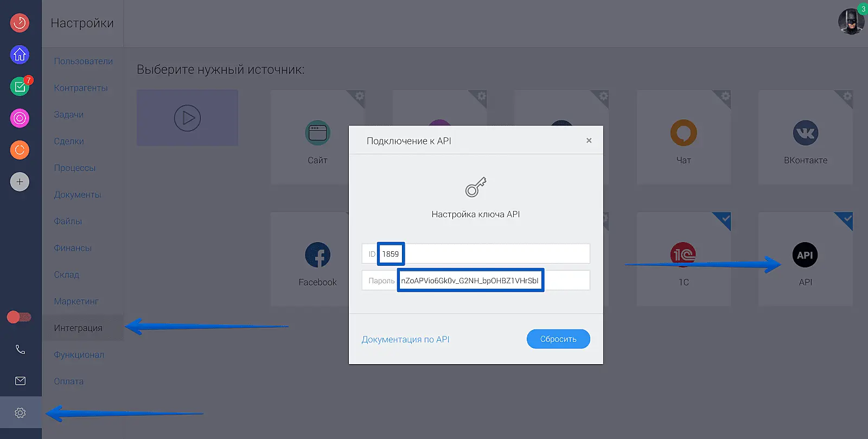The height and width of the screenshot is (439, 868).
Task: Open the mail envelope icon in sidebar
Action: 20,381
